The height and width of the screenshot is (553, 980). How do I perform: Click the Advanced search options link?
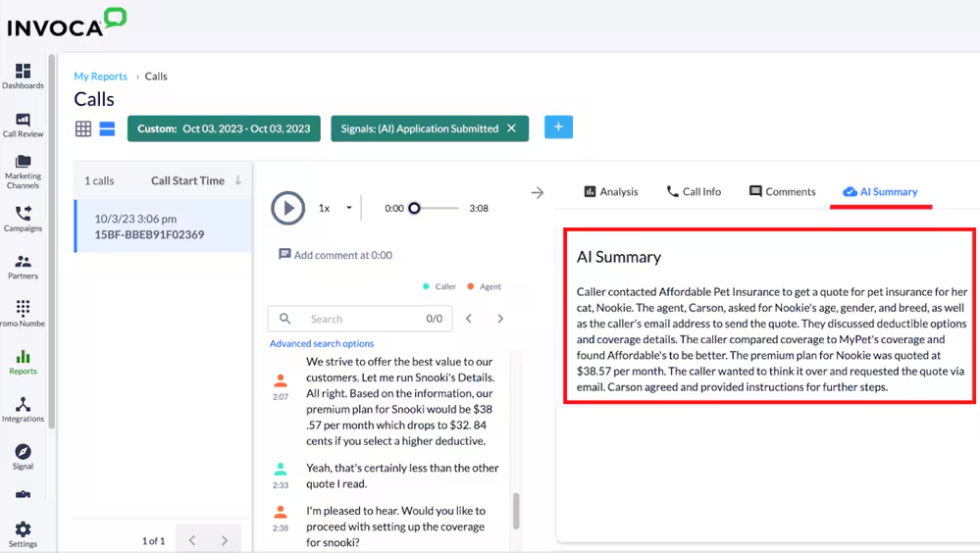pyautogui.click(x=322, y=343)
